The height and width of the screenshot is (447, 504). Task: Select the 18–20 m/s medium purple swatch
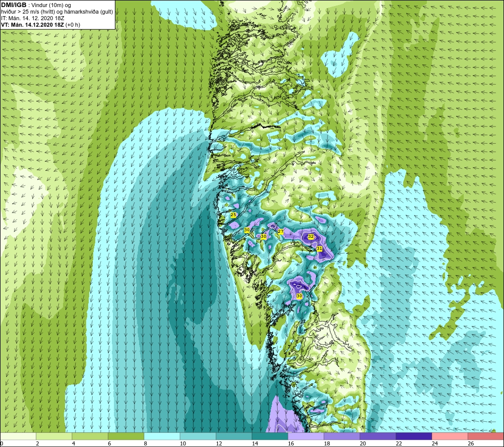point(342,436)
